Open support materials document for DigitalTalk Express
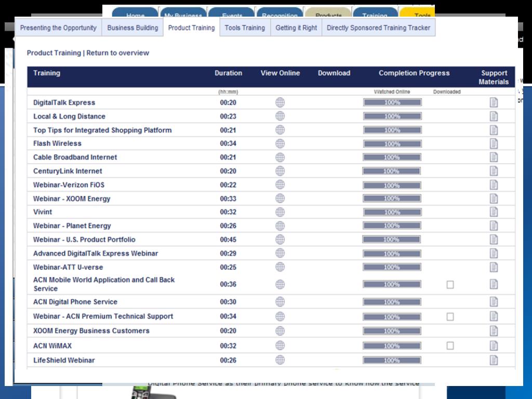Screen dimensions: 532x399 click(494, 102)
